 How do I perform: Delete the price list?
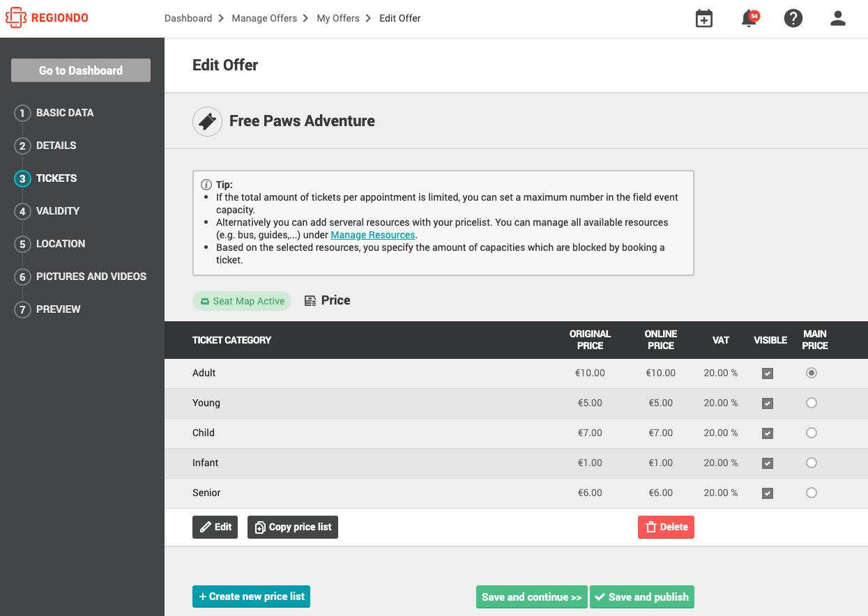click(x=666, y=528)
